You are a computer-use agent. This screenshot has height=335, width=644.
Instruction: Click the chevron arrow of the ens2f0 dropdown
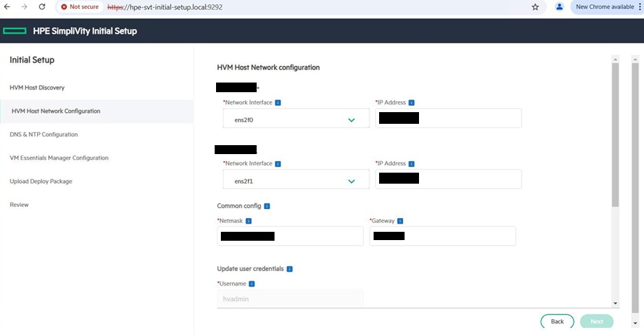352,120
